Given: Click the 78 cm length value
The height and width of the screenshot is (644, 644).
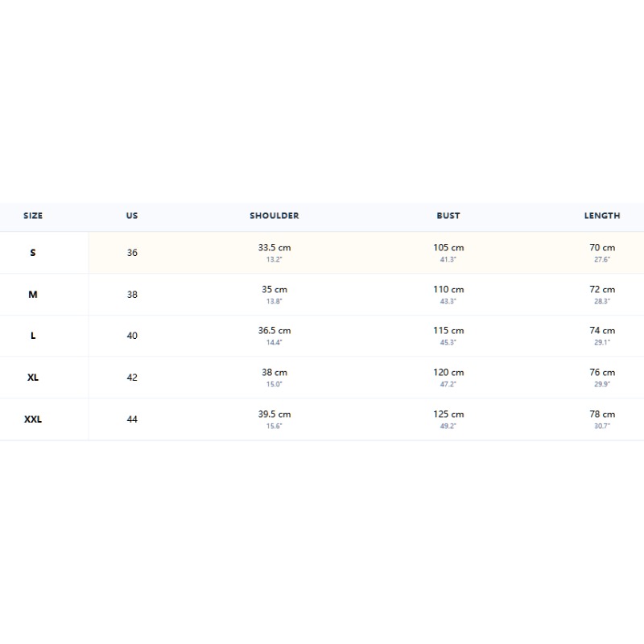Looking at the screenshot, I should pos(602,415).
